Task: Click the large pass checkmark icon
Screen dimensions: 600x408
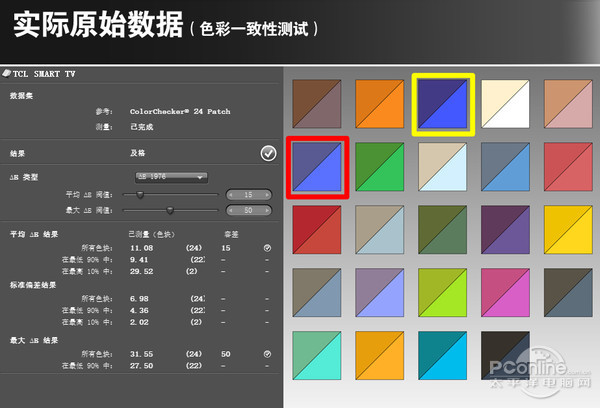Action: pyautogui.click(x=268, y=153)
